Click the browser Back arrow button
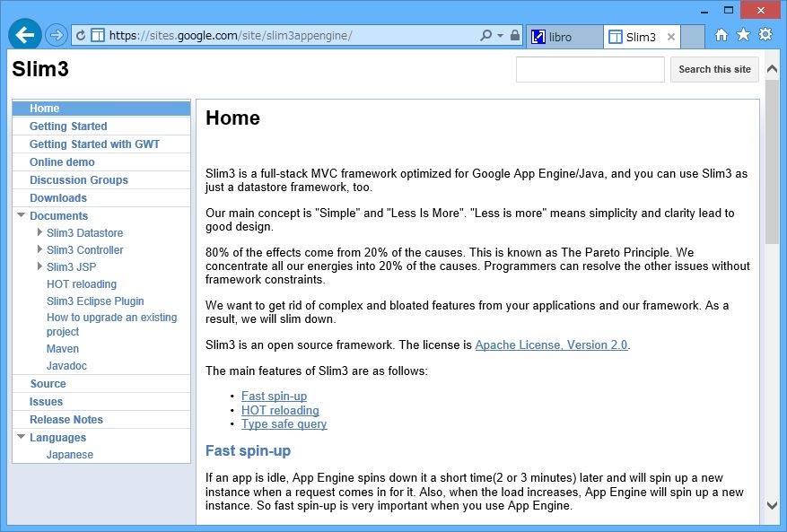The width and height of the screenshot is (787, 532). pyautogui.click(x=24, y=35)
